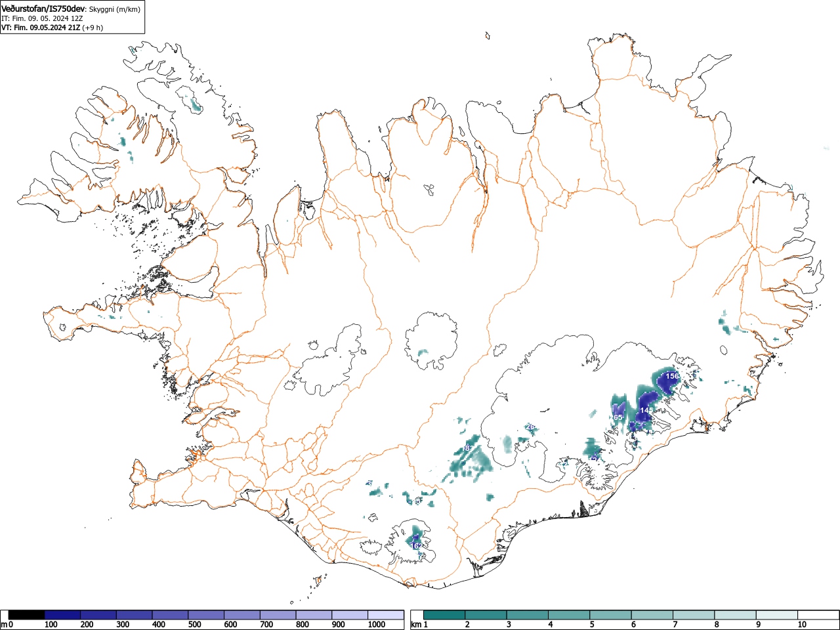Click the '10' tick label on km scale
Screen dimensions: 840x630
(x=802, y=625)
